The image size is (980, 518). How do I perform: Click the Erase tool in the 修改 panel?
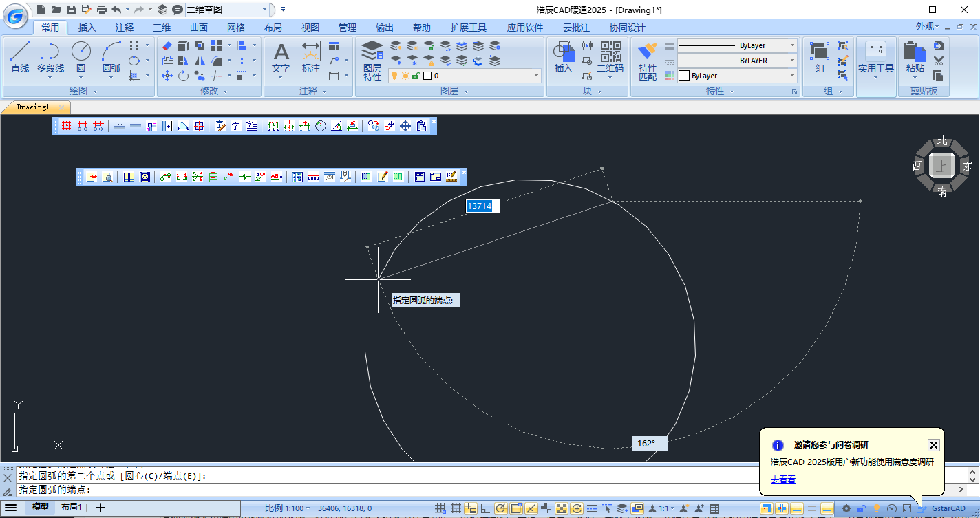[167, 45]
